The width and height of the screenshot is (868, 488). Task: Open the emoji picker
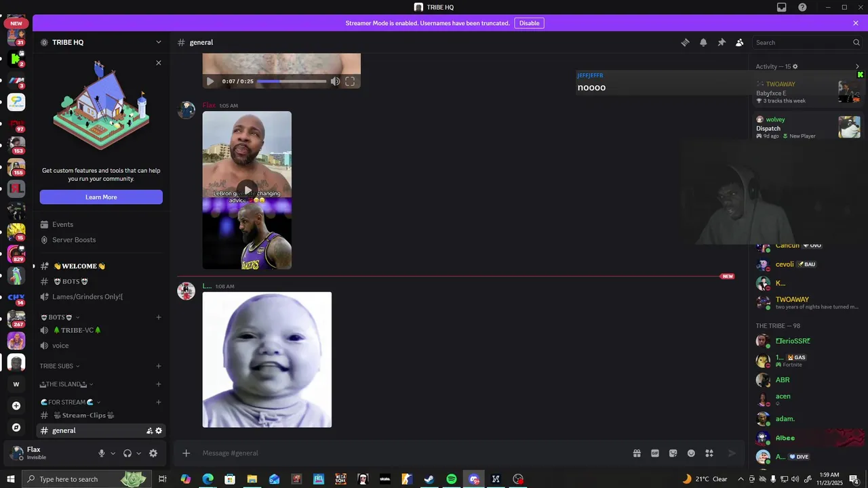pyautogui.click(x=691, y=453)
